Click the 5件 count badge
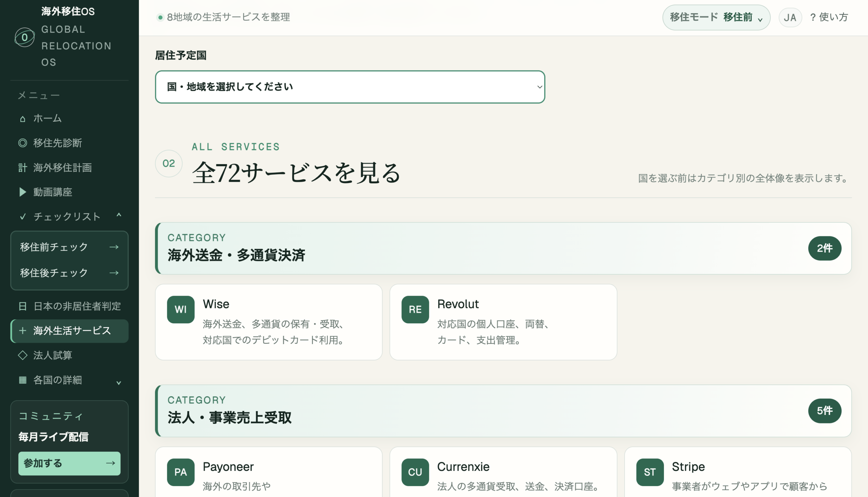This screenshot has height=497, width=868. (825, 411)
